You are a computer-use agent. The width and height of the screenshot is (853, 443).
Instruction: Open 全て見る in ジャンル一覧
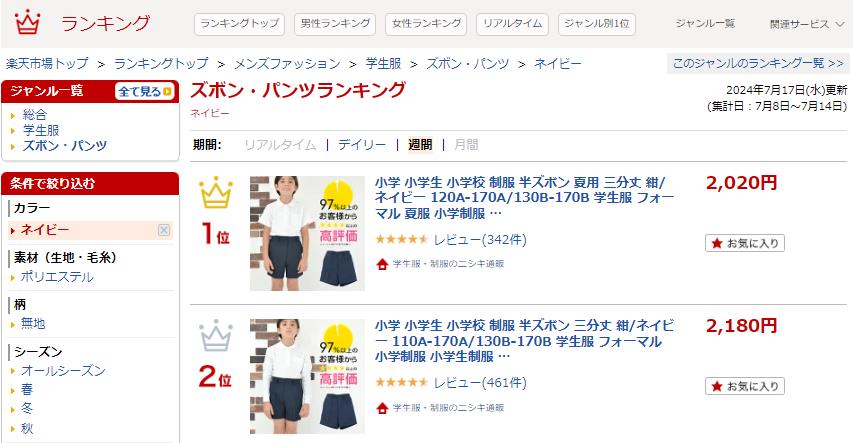(x=145, y=91)
